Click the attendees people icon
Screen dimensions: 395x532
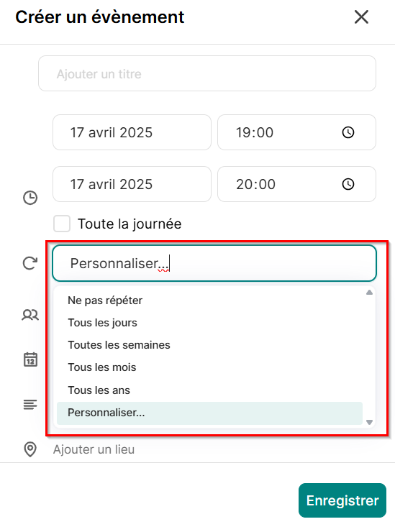(30, 315)
